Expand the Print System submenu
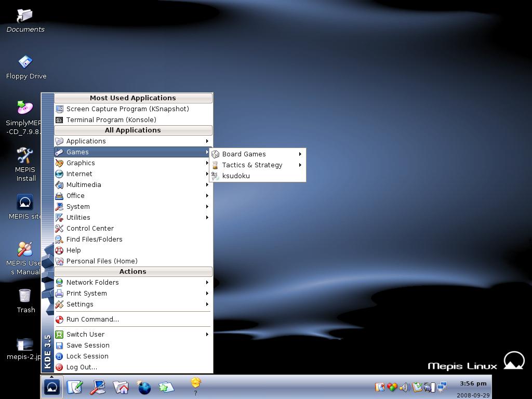The width and height of the screenshot is (532, 399). pyautogui.click(x=134, y=293)
